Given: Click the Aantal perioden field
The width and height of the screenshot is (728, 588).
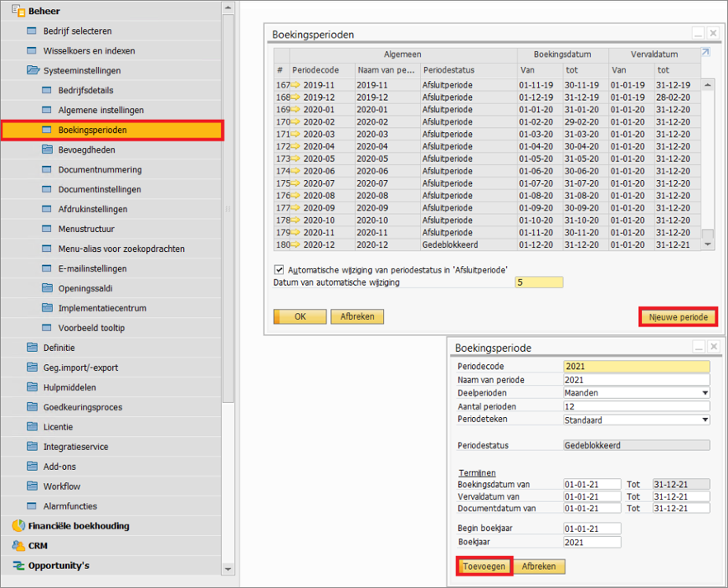Looking at the screenshot, I should click(636, 406).
